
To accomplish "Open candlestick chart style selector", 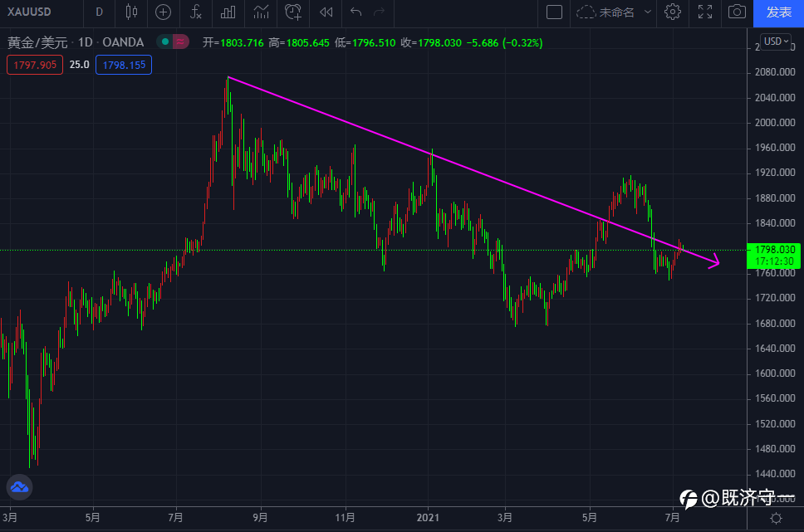I will coord(132,12).
